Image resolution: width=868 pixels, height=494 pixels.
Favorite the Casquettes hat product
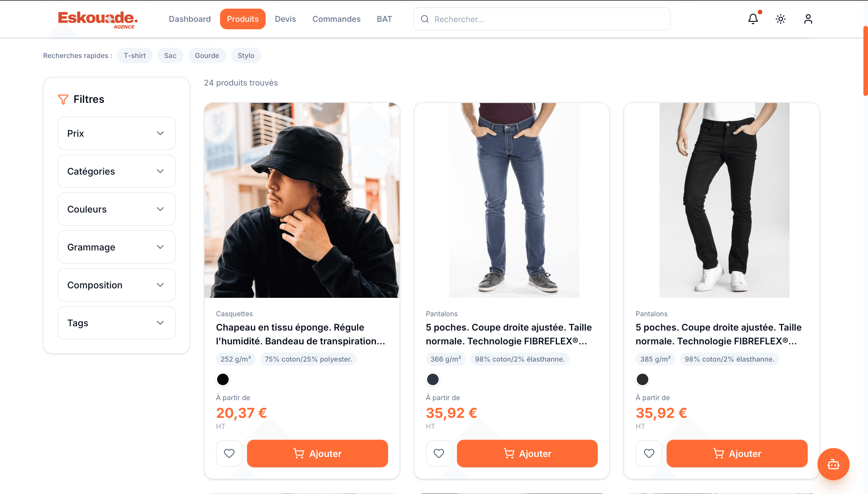(x=229, y=453)
